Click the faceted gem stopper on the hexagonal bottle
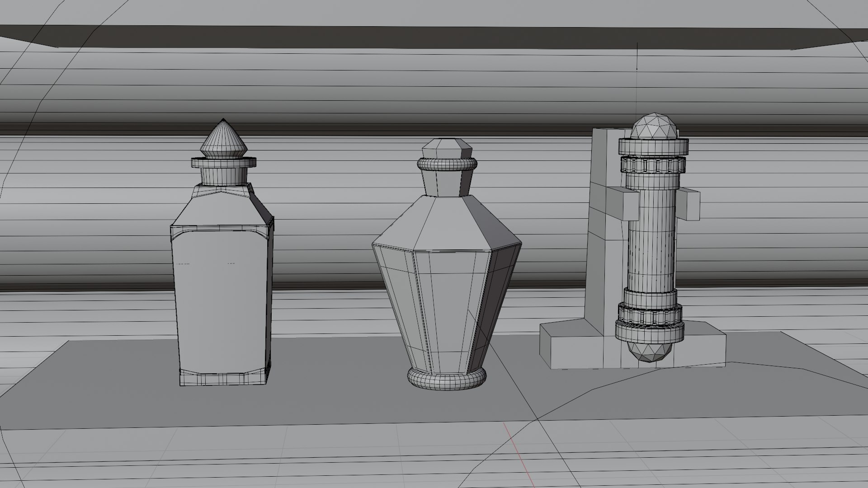Image resolution: width=868 pixels, height=488 pixels. point(447,149)
